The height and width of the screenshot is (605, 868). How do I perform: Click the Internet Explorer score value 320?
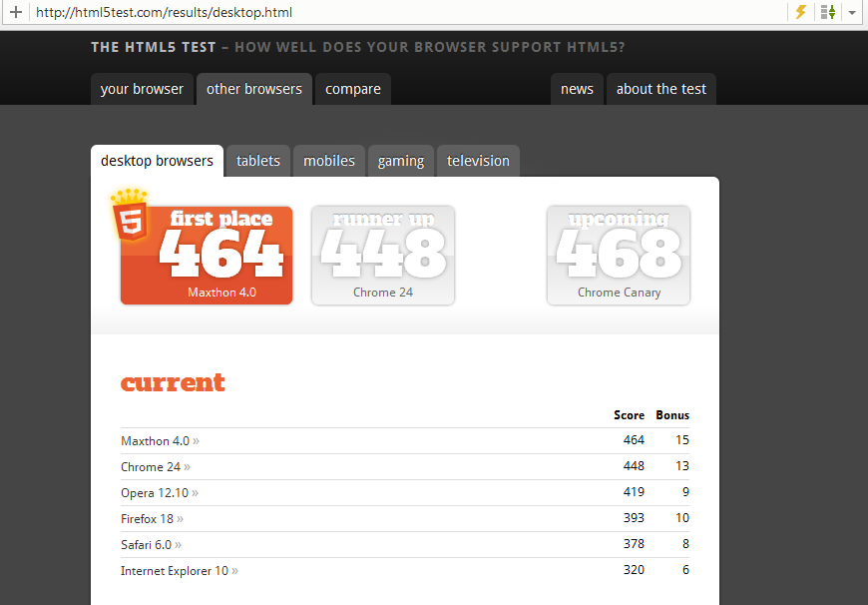point(634,570)
